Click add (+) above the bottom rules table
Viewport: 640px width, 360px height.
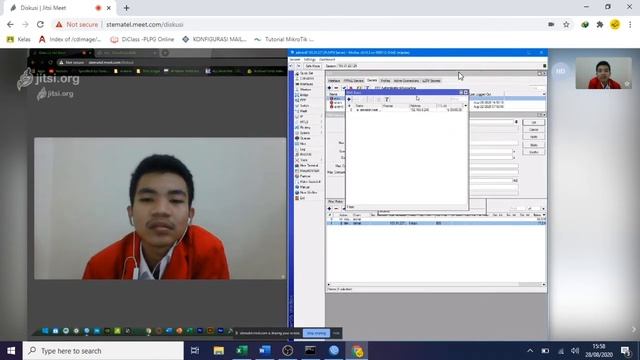coord(329,209)
